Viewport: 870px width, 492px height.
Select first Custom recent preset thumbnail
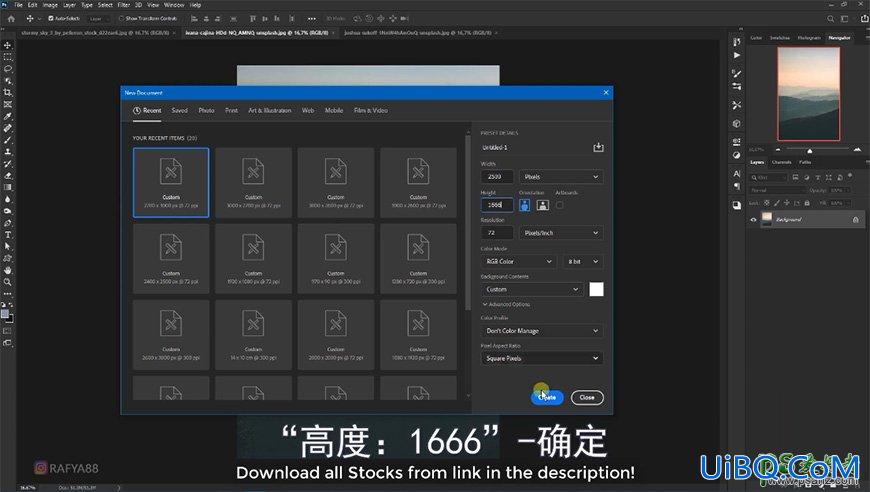click(171, 182)
